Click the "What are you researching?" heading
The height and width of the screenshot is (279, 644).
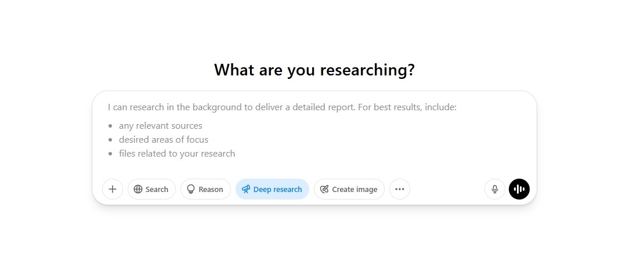pos(314,70)
